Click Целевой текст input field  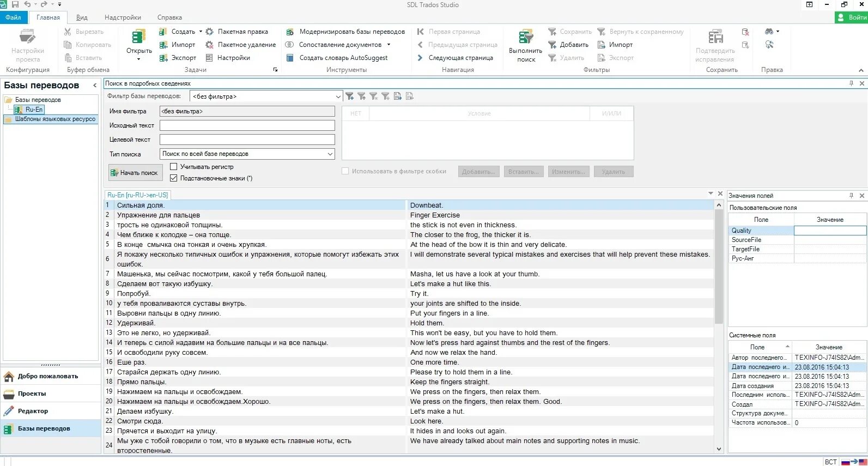point(247,140)
